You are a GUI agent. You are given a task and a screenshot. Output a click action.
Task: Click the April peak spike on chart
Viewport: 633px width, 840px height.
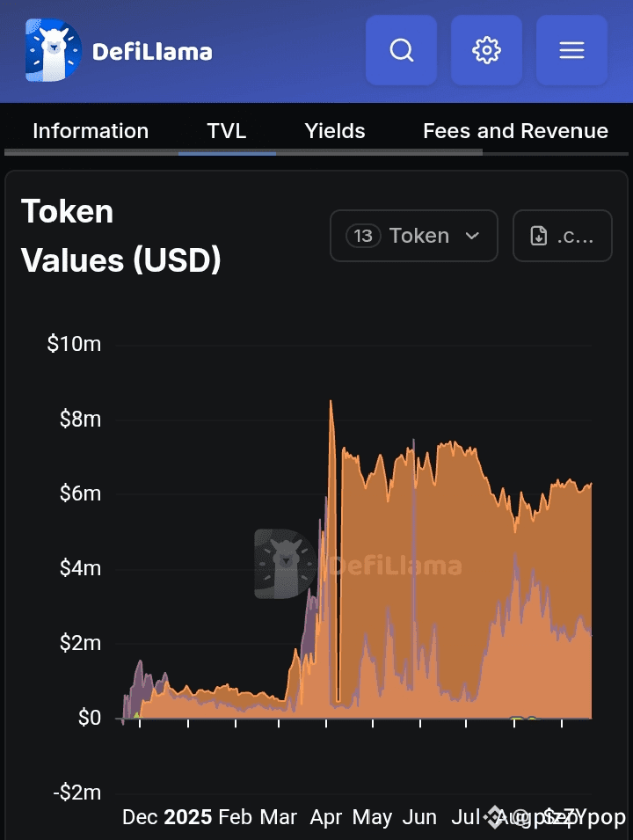(x=331, y=403)
